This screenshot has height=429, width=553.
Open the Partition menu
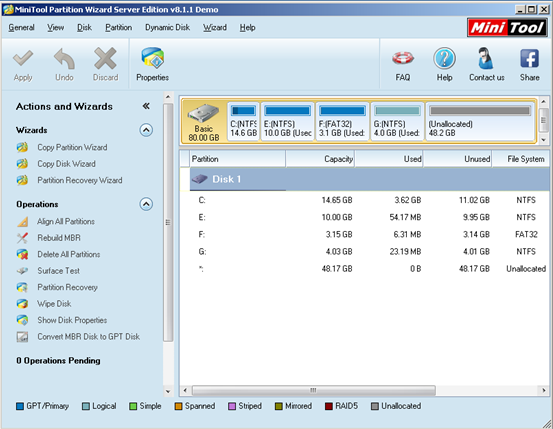pyautogui.click(x=118, y=28)
